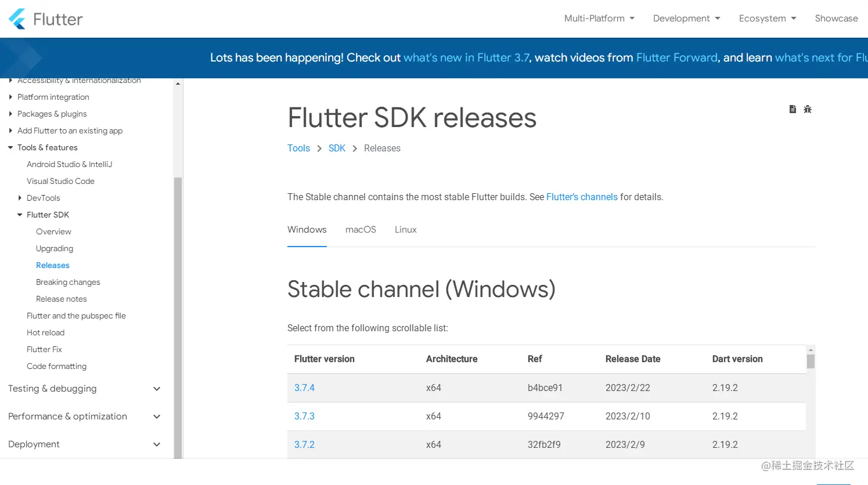Image resolution: width=868 pixels, height=485 pixels.
Task: Open the Development dropdown menu
Action: pyautogui.click(x=686, y=19)
